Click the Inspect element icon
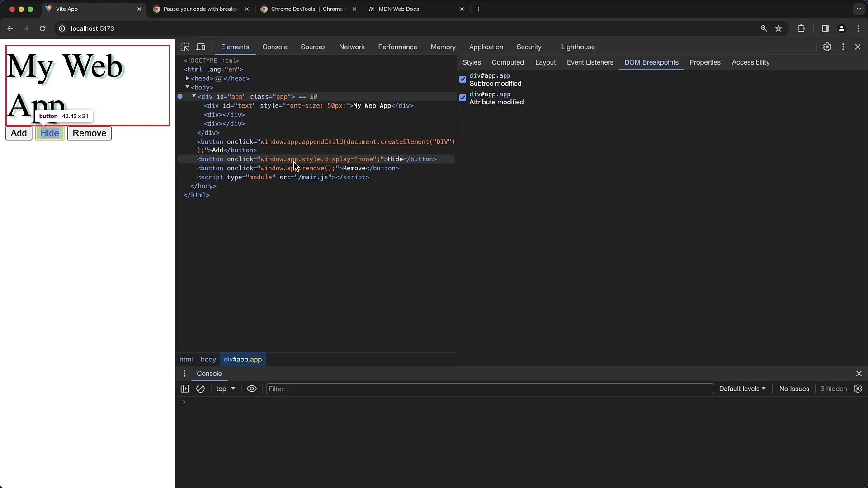The width and height of the screenshot is (868, 488). [x=185, y=47]
